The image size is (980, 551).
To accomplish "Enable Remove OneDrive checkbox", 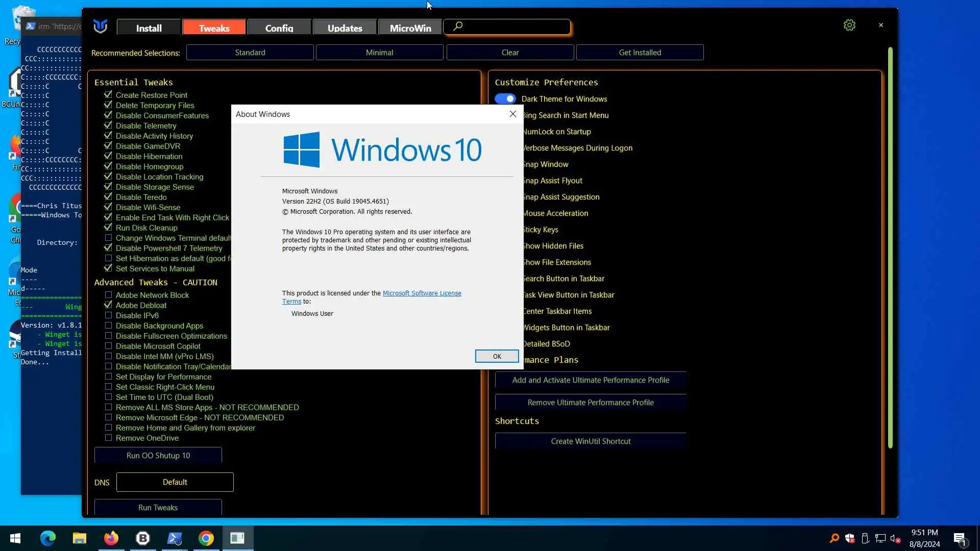I will [x=108, y=438].
